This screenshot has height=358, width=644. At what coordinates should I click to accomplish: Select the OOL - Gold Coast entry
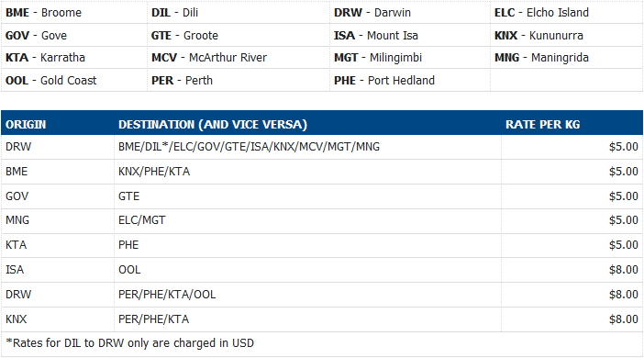point(51,81)
